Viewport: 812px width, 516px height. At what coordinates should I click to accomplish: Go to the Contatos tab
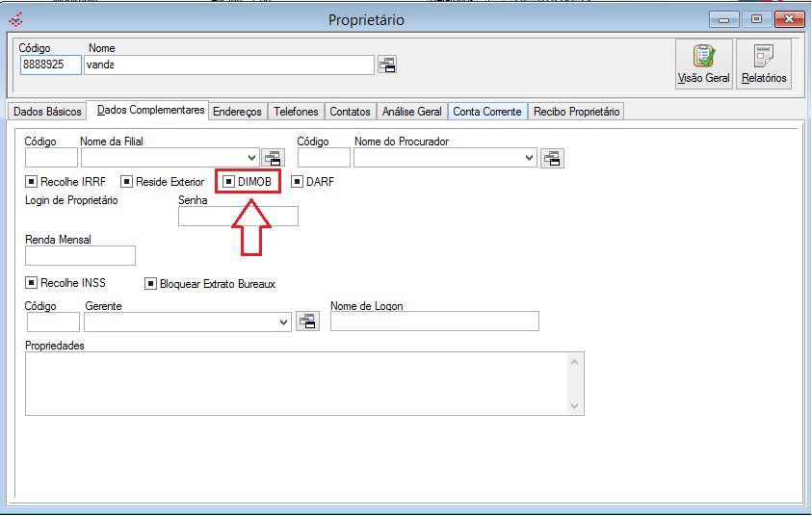click(350, 112)
